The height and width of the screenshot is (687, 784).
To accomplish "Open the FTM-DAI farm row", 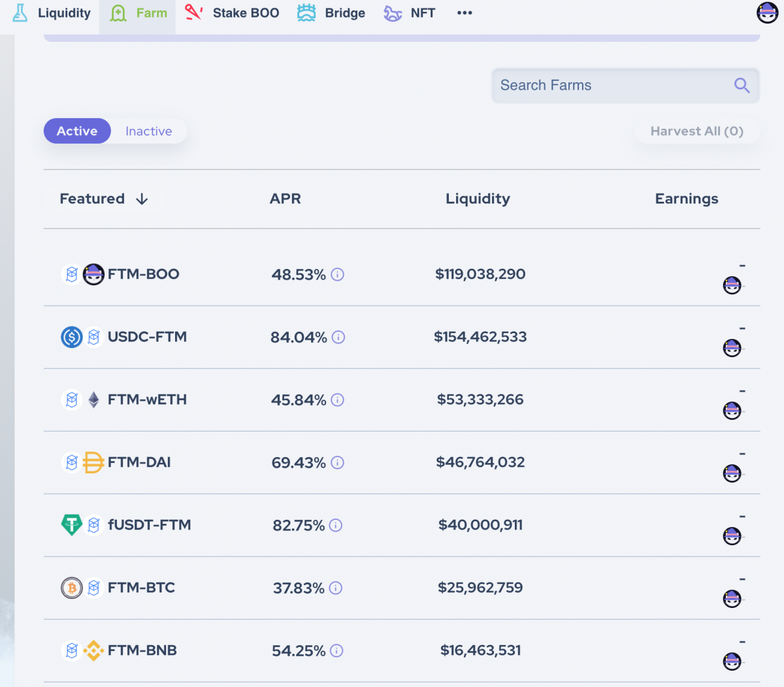I will [x=402, y=462].
